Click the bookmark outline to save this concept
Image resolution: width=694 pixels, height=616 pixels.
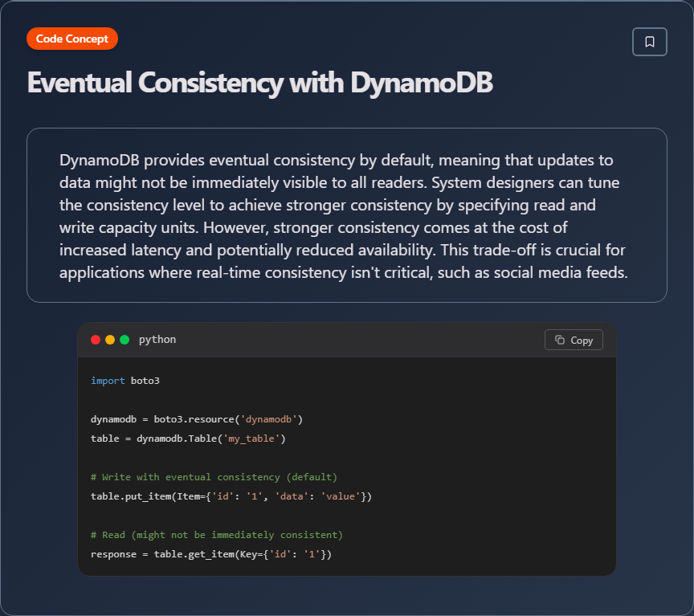[x=649, y=41]
